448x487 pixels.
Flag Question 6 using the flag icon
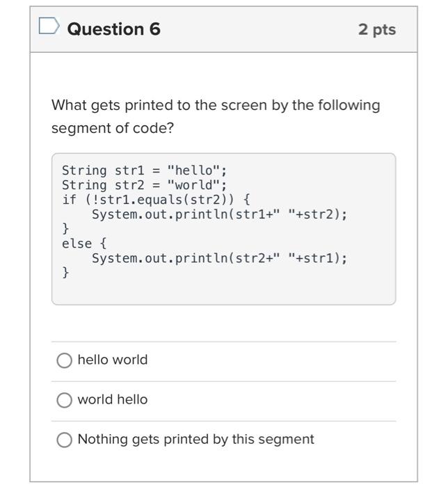pos(49,28)
